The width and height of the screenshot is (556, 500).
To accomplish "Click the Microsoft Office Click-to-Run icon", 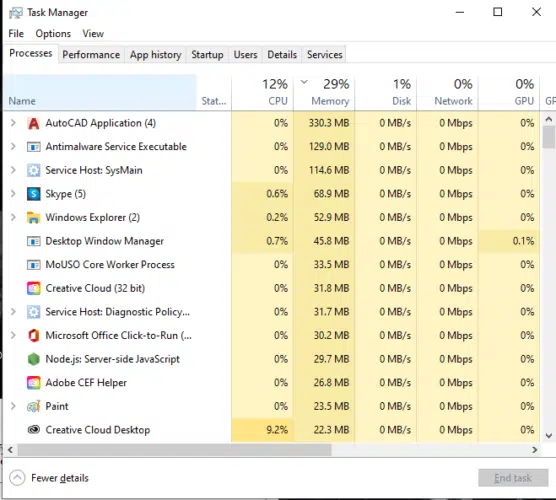I will click(34, 335).
